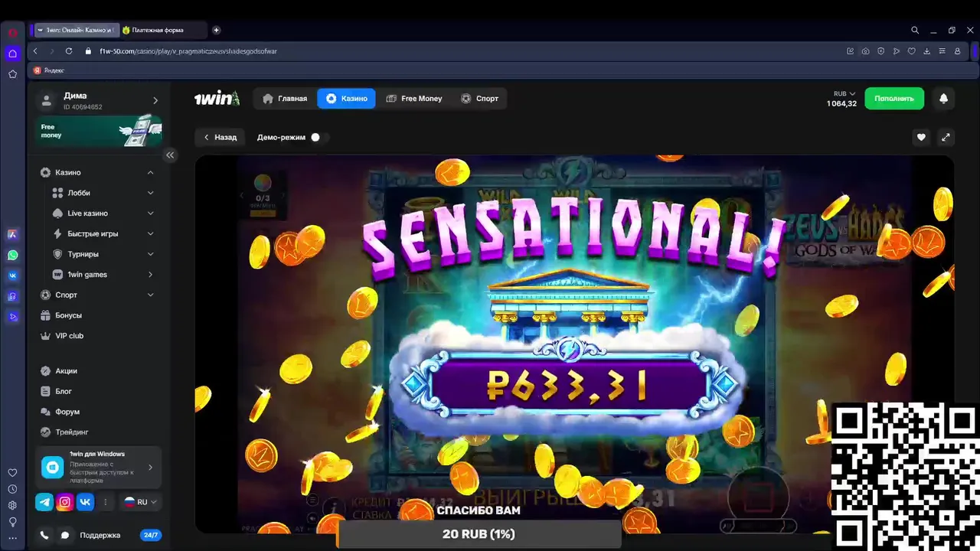Expand the Турниры submenu
980x551 pixels.
(x=150, y=254)
